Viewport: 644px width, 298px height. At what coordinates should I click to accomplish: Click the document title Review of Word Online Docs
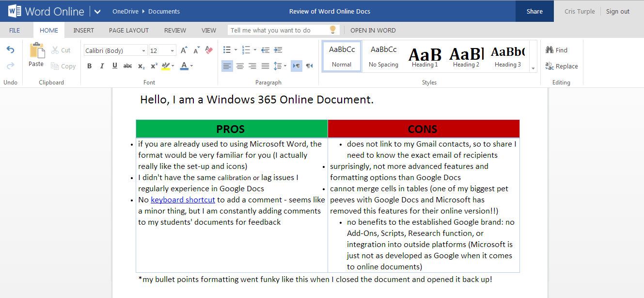330,11
